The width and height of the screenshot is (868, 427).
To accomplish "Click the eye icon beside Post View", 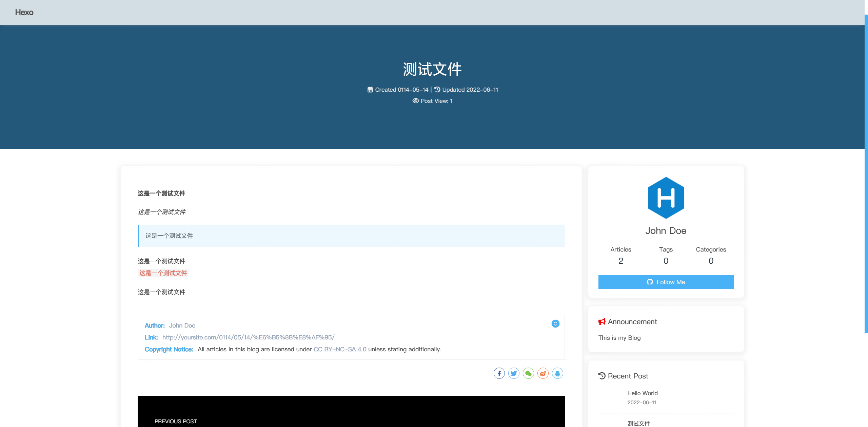I will [416, 101].
